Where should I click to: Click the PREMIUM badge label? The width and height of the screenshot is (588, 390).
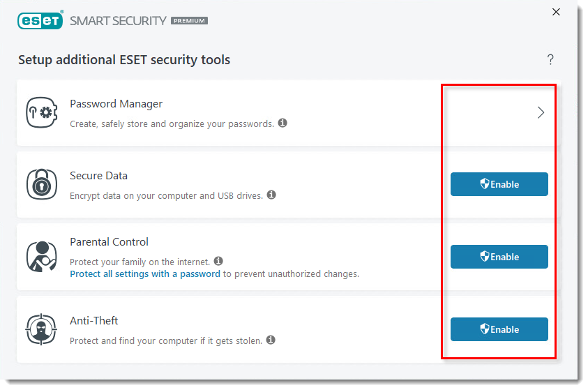coord(190,21)
